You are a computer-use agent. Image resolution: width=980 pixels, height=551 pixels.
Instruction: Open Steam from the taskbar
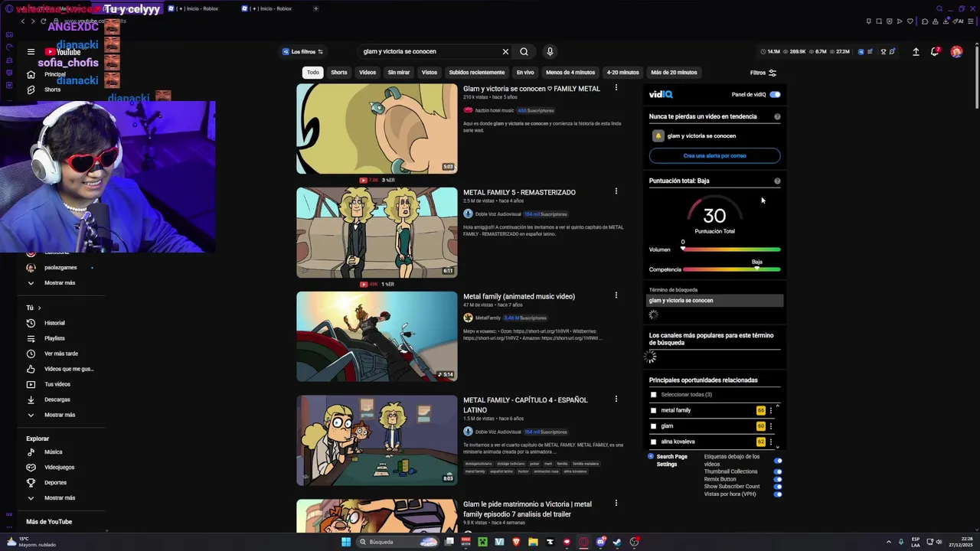[x=617, y=542]
